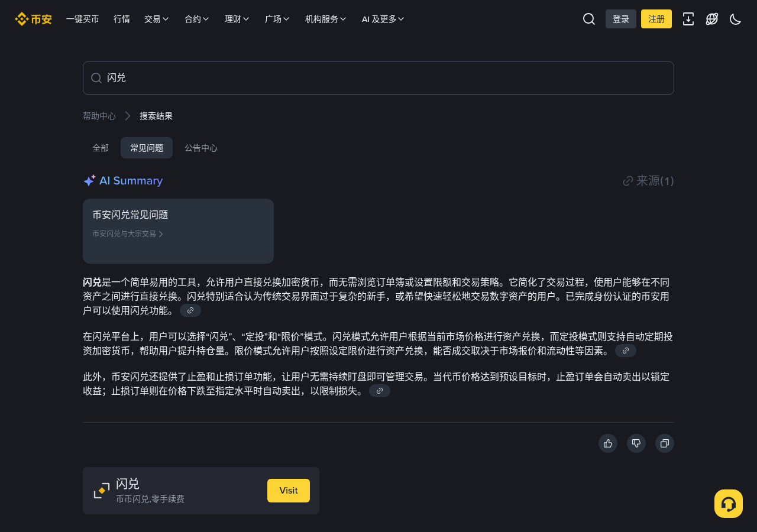Switch to the 公告中心 tab
Screen dimensions: 757x532
pos(201,148)
